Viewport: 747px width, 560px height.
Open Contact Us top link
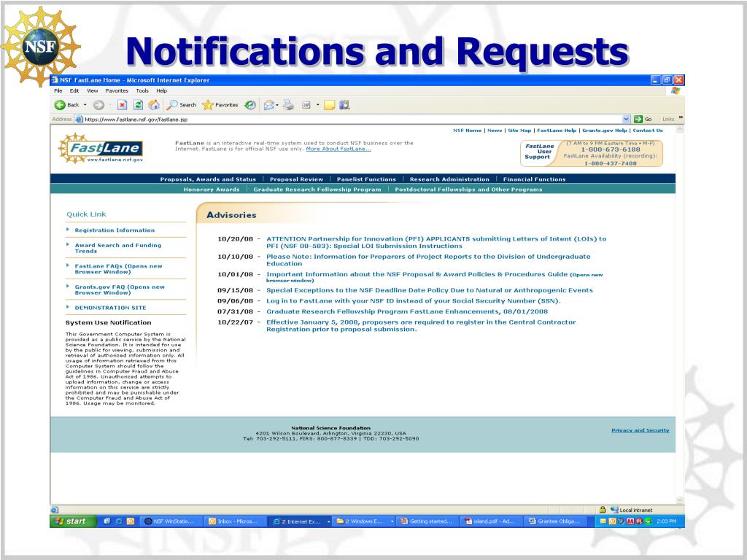pyautogui.click(x=648, y=131)
